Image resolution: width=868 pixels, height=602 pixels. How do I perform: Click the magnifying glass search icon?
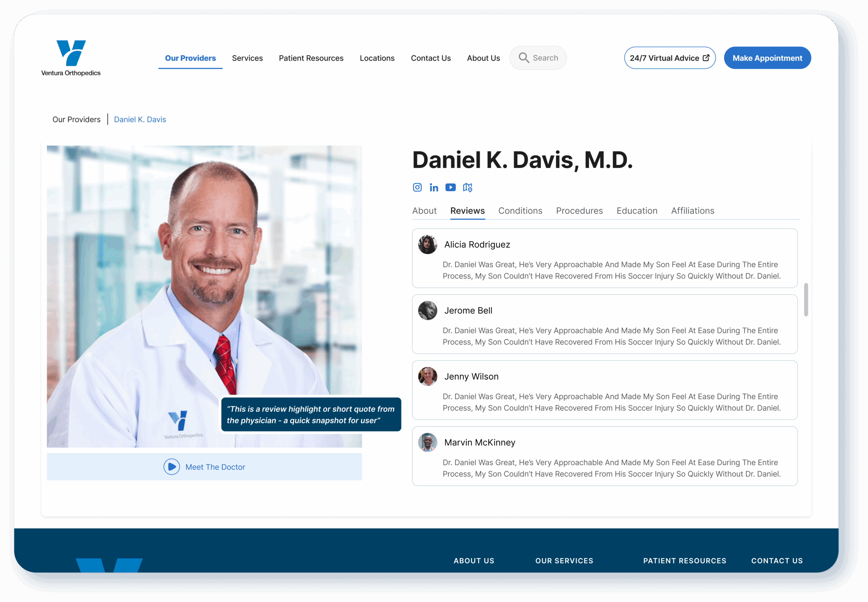(x=524, y=58)
